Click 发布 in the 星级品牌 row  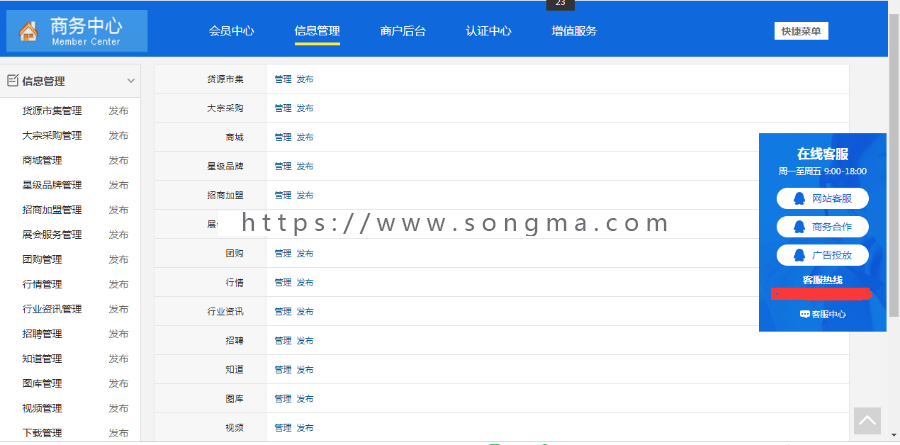[x=305, y=166]
